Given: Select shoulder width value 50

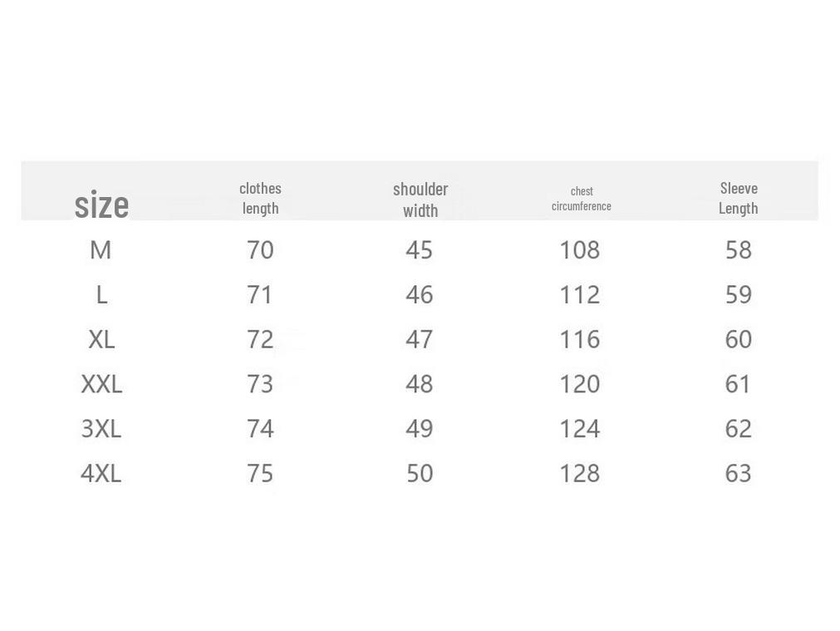Looking at the screenshot, I should point(420,473).
